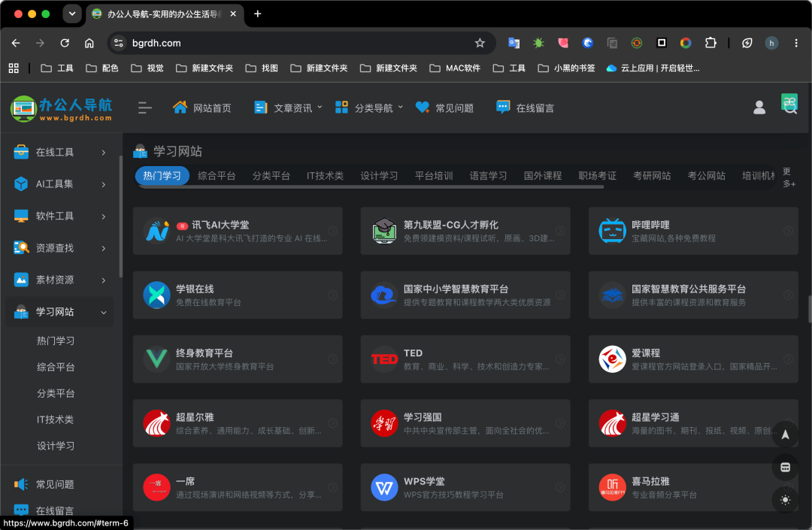This screenshot has height=530, width=812.
Task: Click the horizontal tab scrollbar
Action: [371, 187]
